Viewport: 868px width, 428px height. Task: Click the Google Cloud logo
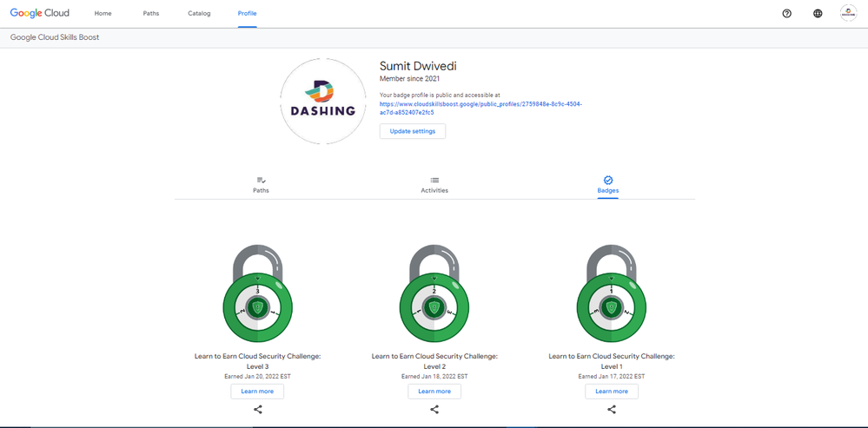pos(40,13)
